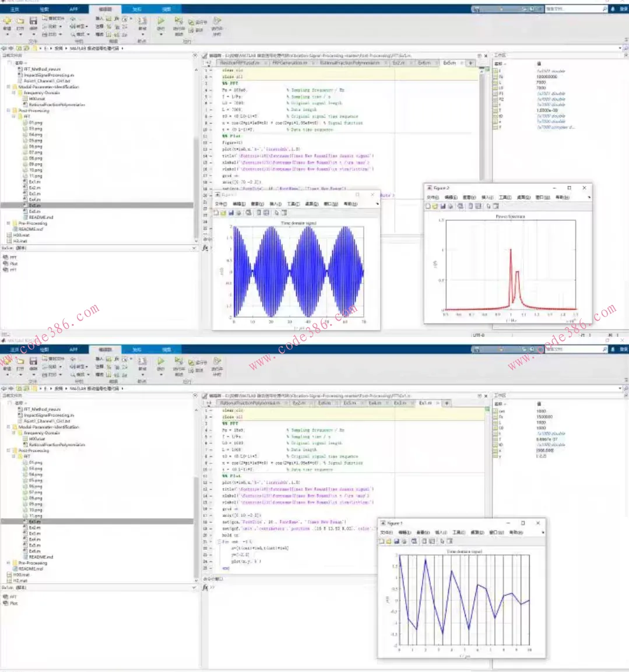This screenshot has height=672, width=629.
Task: Click the New script icon in upper MATLAB toolstrip
Action: click(7, 21)
